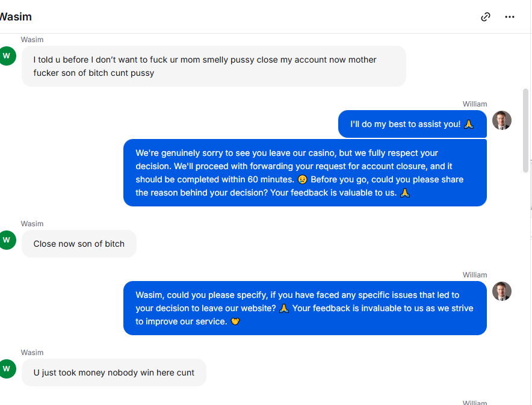Select Wasim's first long message bubble
Viewport: 532px width, 405px height.
[214, 66]
